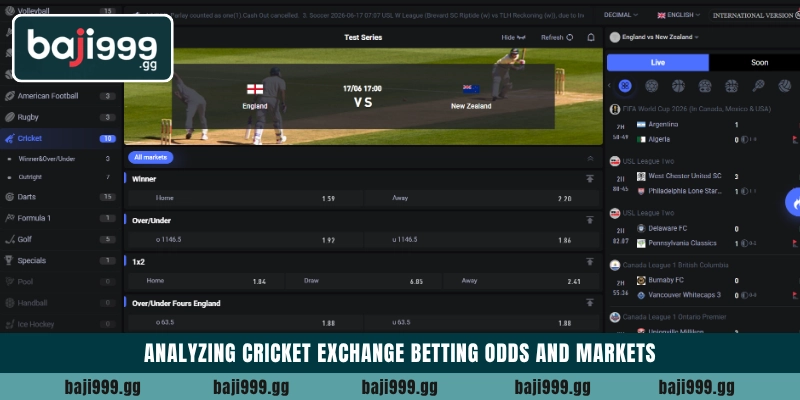
Task: Click the England flag in match banner
Action: [x=255, y=89]
